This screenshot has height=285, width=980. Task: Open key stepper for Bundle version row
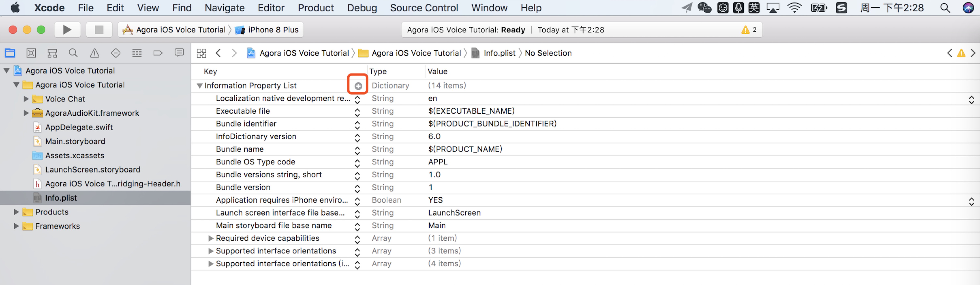pos(357,188)
